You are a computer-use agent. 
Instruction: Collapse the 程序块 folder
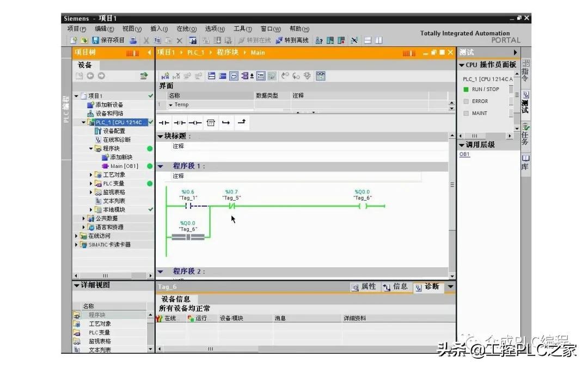(x=91, y=149)
